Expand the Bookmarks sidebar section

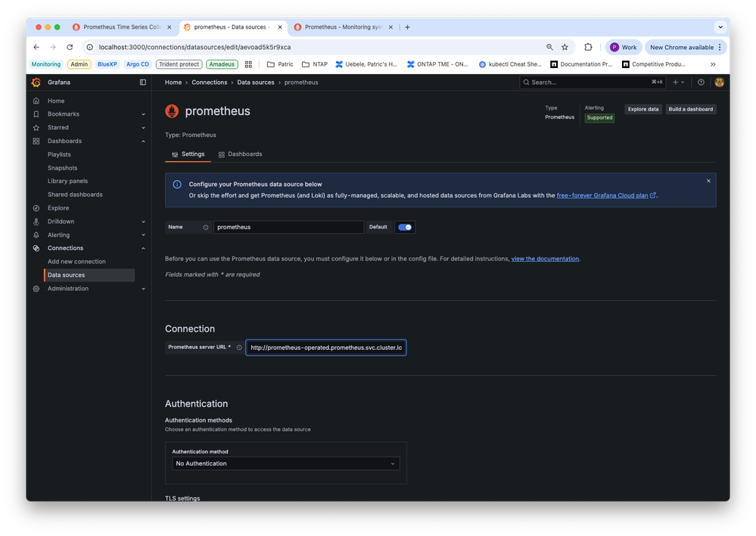[x=143, y=114]
